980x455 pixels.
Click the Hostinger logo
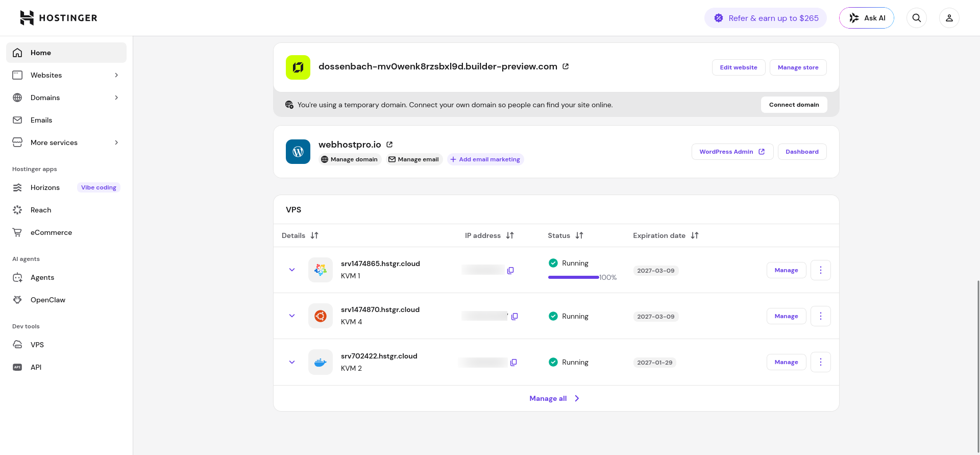point(59,18)
